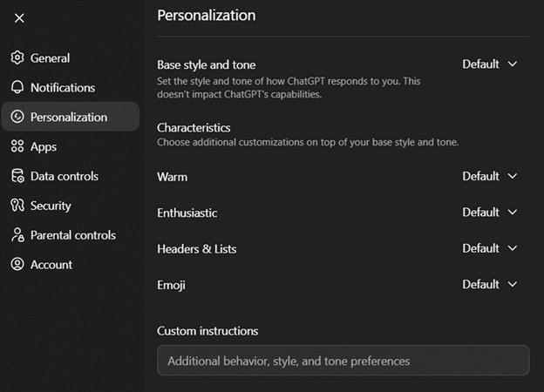Select the Personalization tab label
The height and width of the screenshot is (392, 544).
point(69,117)
